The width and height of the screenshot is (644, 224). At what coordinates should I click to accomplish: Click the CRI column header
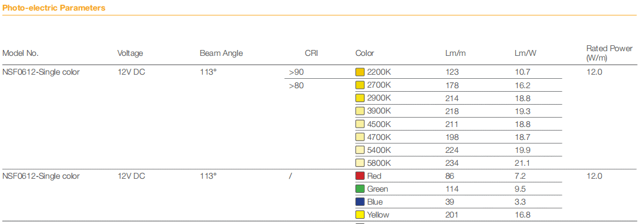point(311,53)
